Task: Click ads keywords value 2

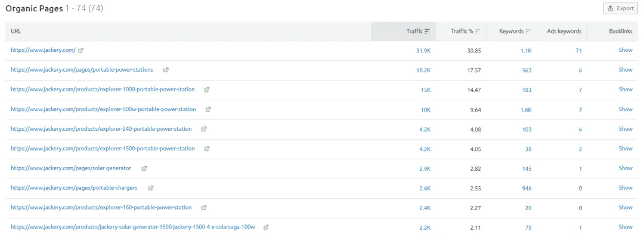Action: point(580,149)
